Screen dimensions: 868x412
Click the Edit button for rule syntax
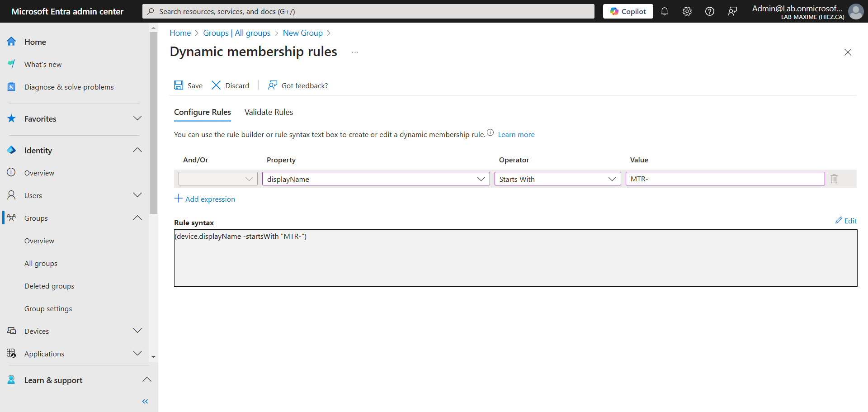click(846, 220)
